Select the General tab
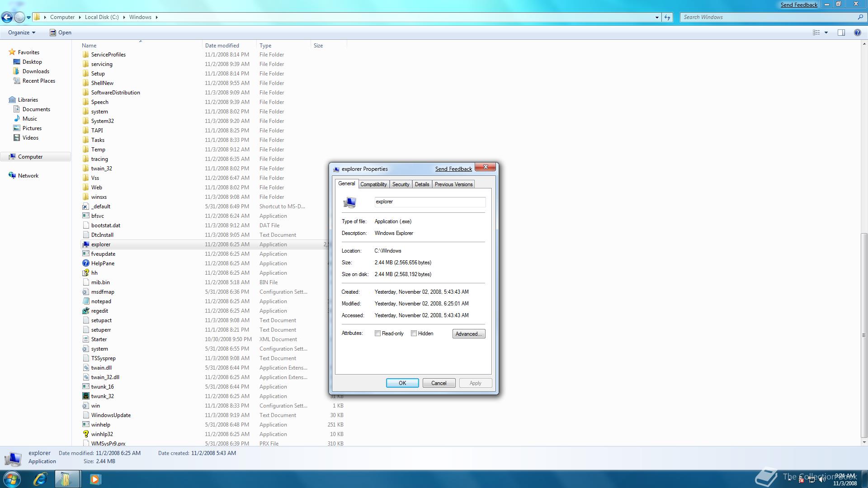The height and width of the screenshot is (488, 868). [347, 183]
